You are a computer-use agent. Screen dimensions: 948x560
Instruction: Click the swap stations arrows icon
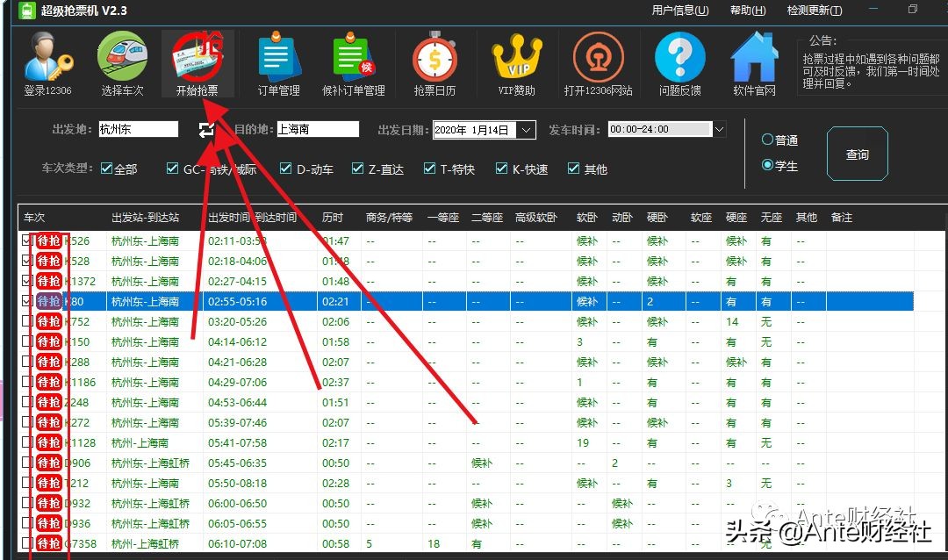(x=206, y=129)
